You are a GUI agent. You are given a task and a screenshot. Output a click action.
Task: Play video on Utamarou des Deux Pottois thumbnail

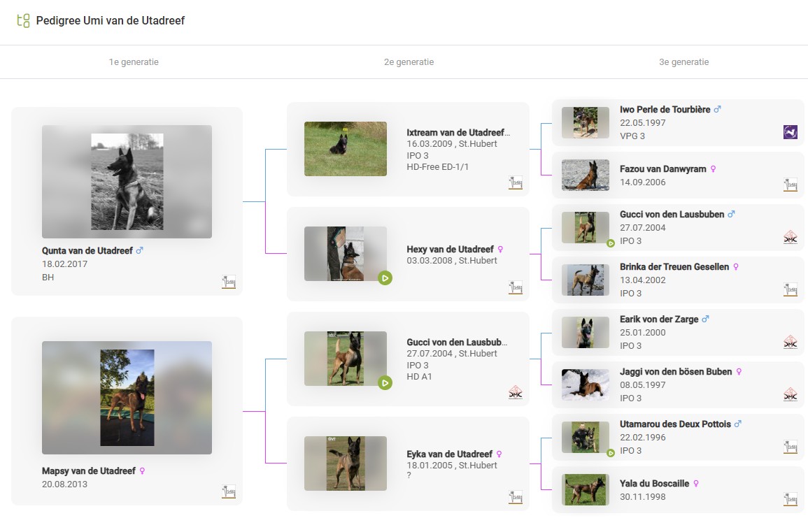(610, 453)
